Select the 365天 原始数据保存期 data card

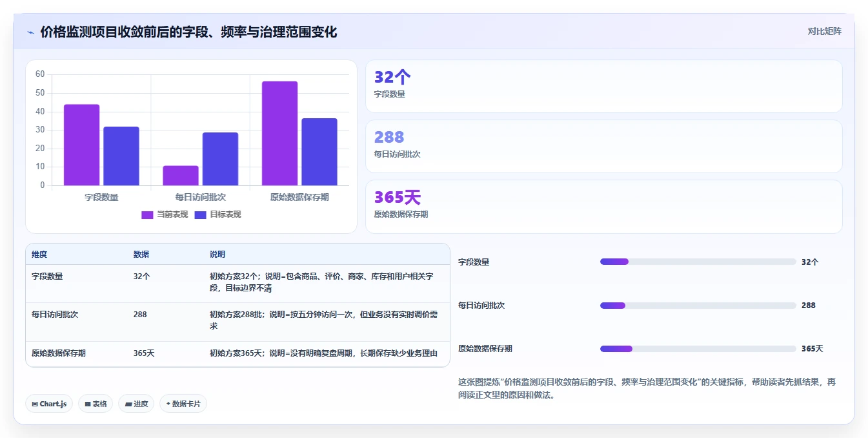(603, 207)
